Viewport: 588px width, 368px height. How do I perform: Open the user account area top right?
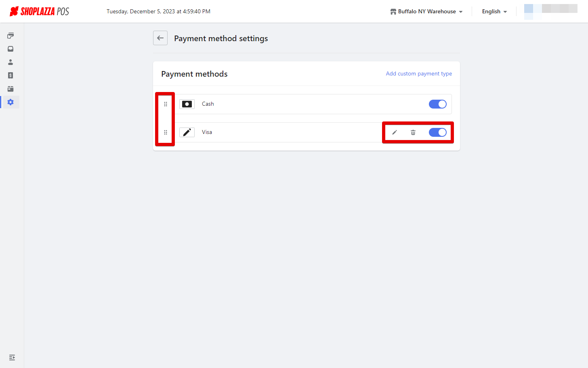(550, 11)
